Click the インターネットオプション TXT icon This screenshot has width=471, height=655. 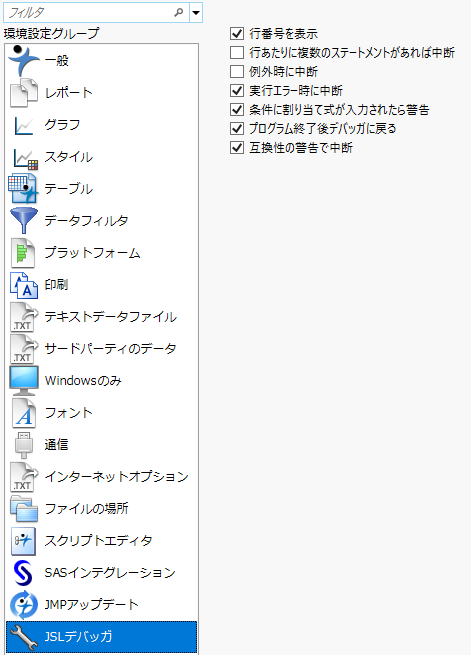(x=24, y=477)
